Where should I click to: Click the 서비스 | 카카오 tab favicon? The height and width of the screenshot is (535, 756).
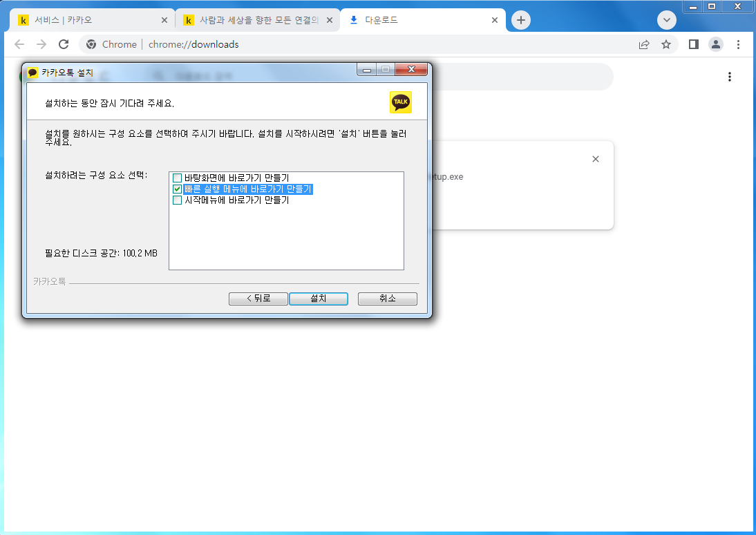pyautogui.click(x=23, y=20)
